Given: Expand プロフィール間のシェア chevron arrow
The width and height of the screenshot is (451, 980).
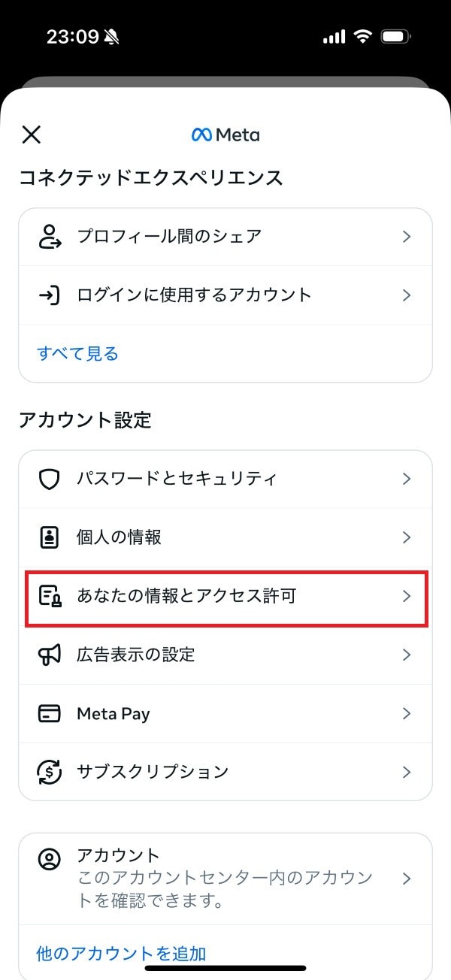Looking at the screenshot, I should (407, 237).
